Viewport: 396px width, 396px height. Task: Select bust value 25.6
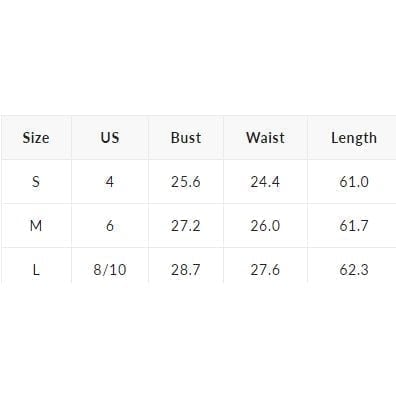click(186, 182)
